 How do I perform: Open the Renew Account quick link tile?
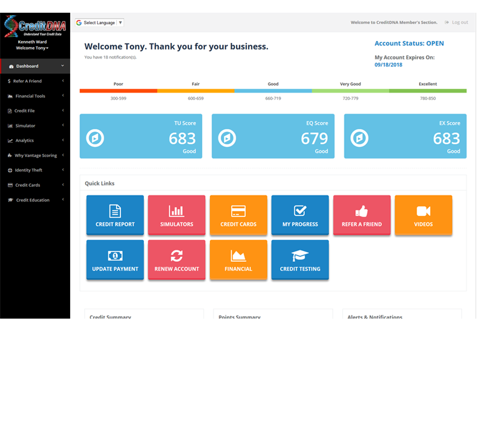coord(177,259)
